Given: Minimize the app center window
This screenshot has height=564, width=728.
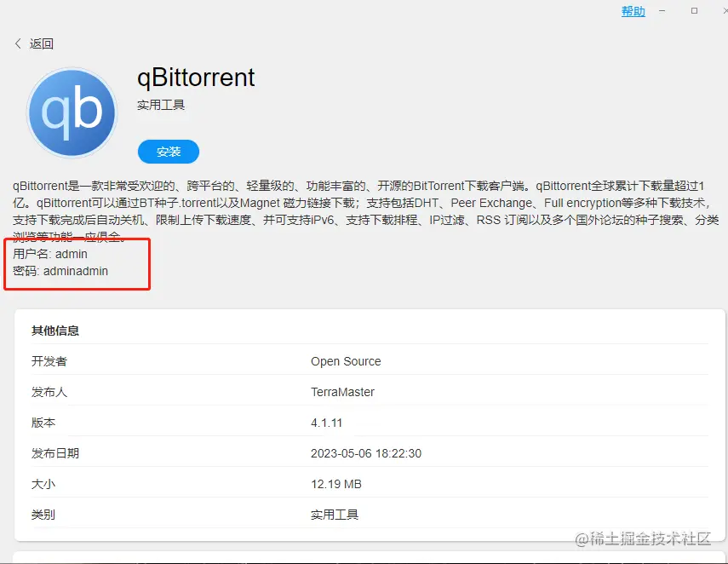Looking at the screenshot, I should [x=662, y=11].
